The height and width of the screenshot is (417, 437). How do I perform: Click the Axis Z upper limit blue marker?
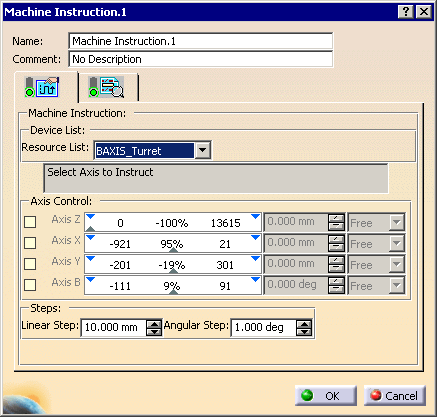[x=256, y=217]
